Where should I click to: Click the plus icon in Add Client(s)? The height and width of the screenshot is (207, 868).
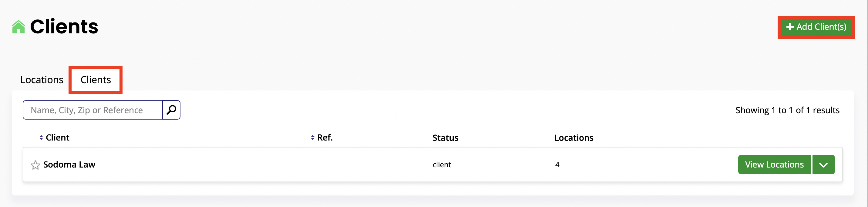[790, 27]
